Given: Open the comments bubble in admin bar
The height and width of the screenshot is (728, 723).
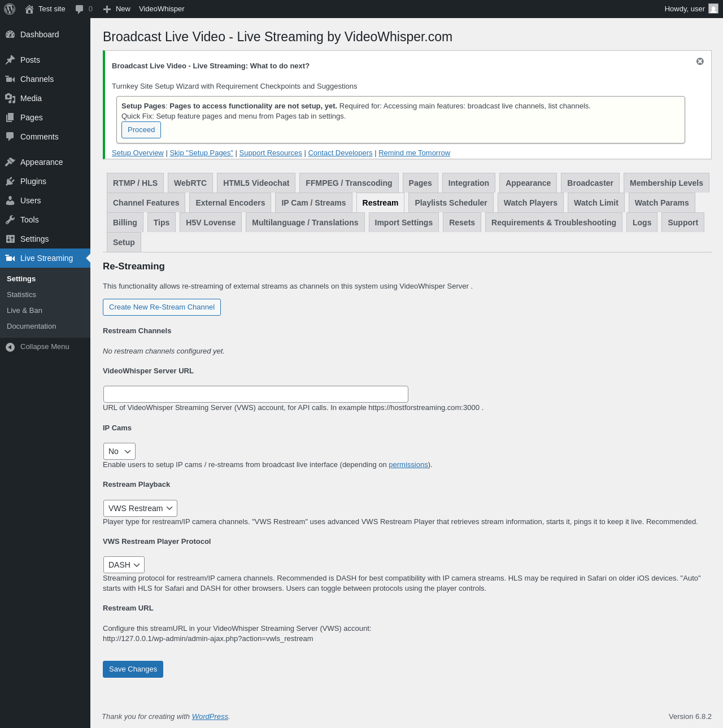Looking at the screenshot, I should 79,9.
